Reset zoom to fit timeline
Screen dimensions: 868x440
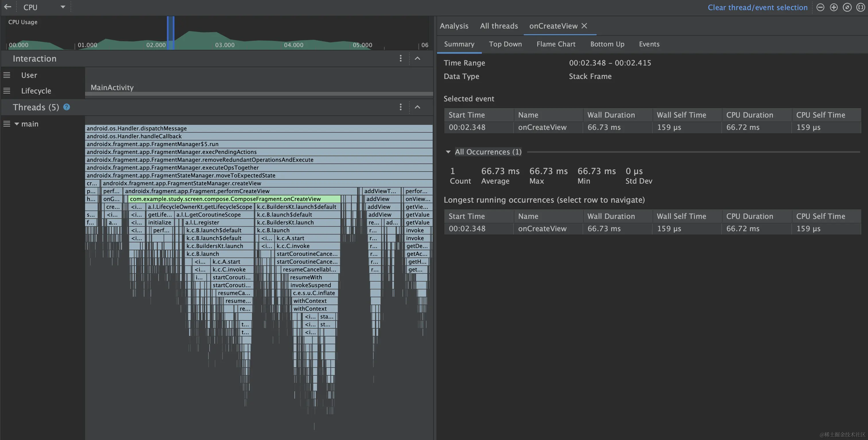[x=847, y=7]
